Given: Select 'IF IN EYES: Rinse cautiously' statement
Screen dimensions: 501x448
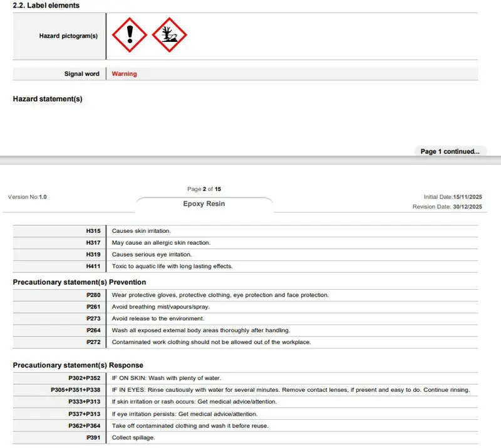Looking at the screenshot, I should (291, 390).
